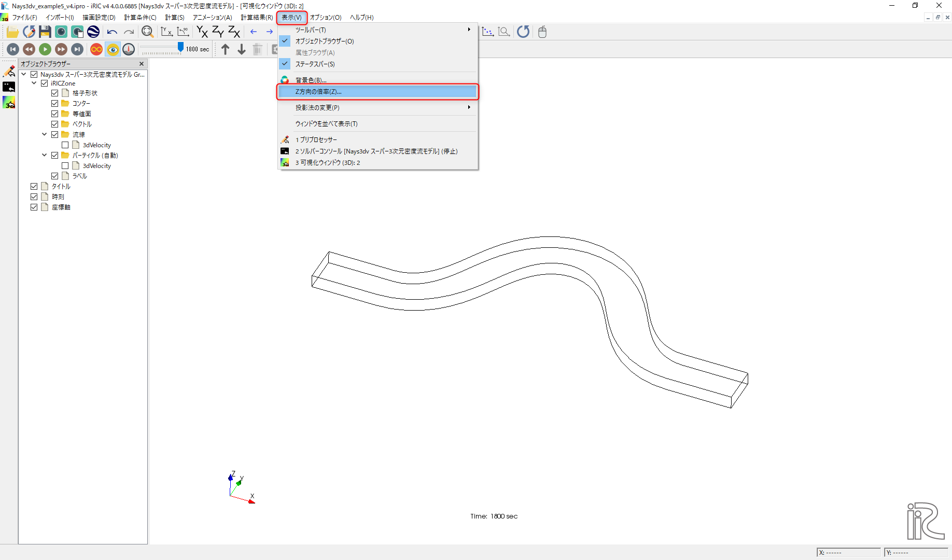The image size is (952, 560).
Task: Uncheck the ベクトル checkbox
Action: (x=54, y=124)
